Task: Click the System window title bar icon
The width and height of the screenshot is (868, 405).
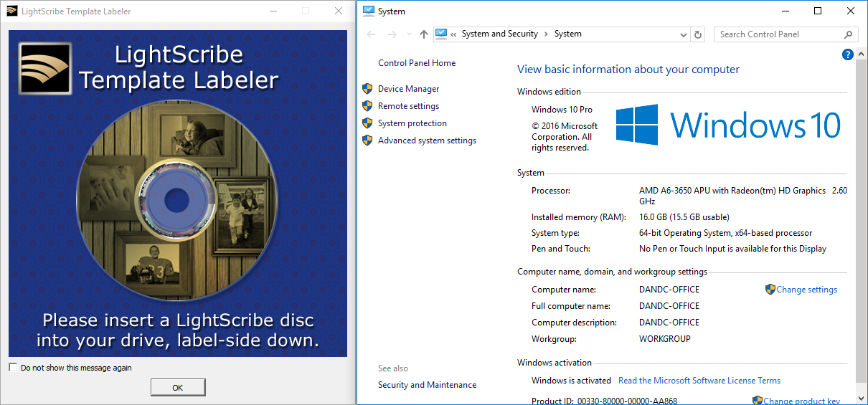Action: [x=369, y=11]
